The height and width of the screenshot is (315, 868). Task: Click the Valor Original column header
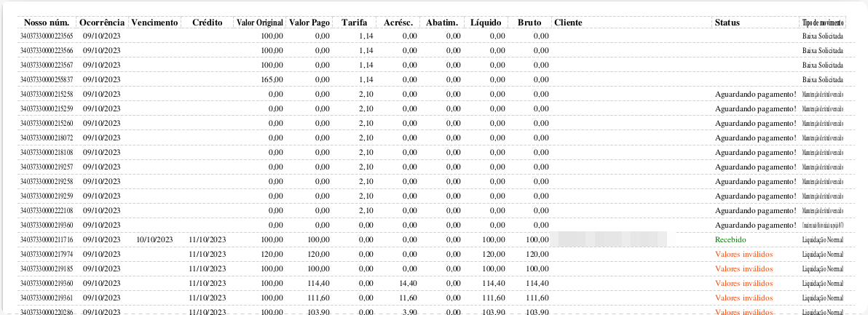(259, 23)
